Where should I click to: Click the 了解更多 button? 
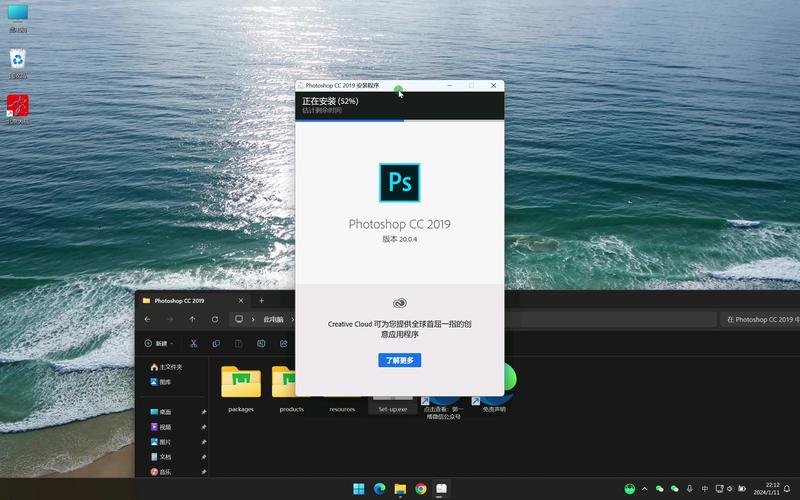pos(399,360)
